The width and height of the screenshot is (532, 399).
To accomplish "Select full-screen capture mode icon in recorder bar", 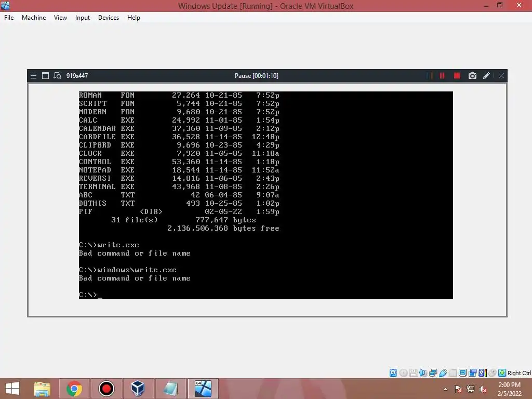I will tap(46, 76).
